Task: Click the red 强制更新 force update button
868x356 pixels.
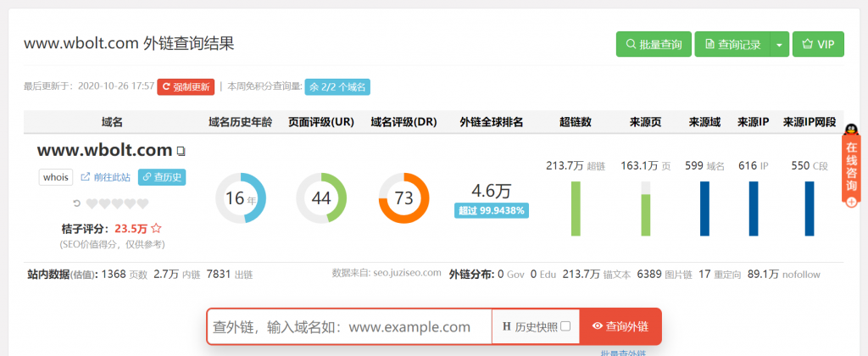Action: tap(186, 87)
